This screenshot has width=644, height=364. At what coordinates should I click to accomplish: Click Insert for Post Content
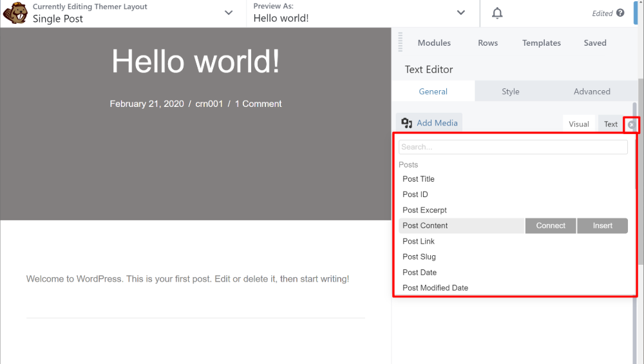click(x=602, y=225)
